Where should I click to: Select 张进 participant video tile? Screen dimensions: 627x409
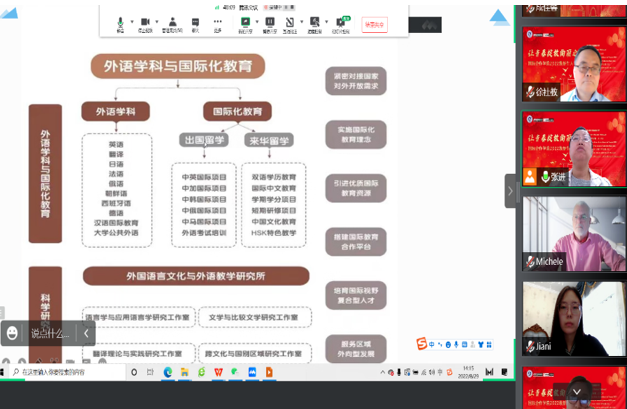pos(574,149)
